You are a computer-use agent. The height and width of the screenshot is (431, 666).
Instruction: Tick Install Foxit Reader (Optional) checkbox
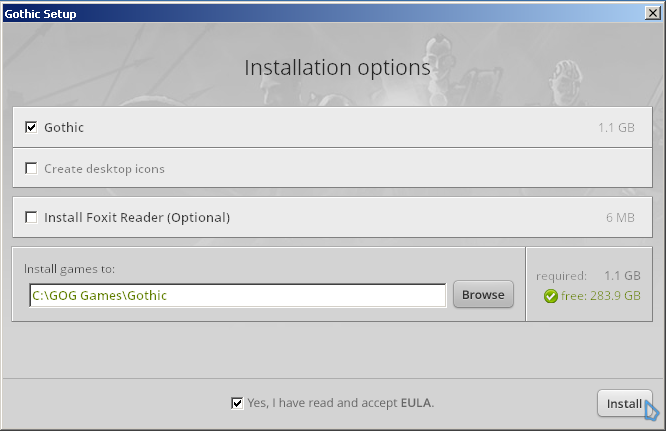[x=31, y=217]
